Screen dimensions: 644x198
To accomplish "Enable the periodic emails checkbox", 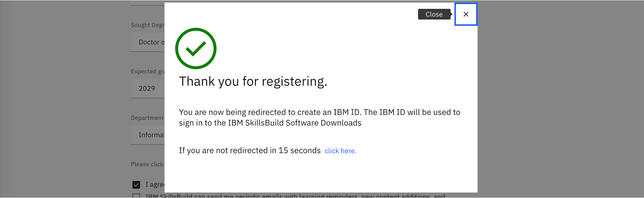I will click(136, 196).
